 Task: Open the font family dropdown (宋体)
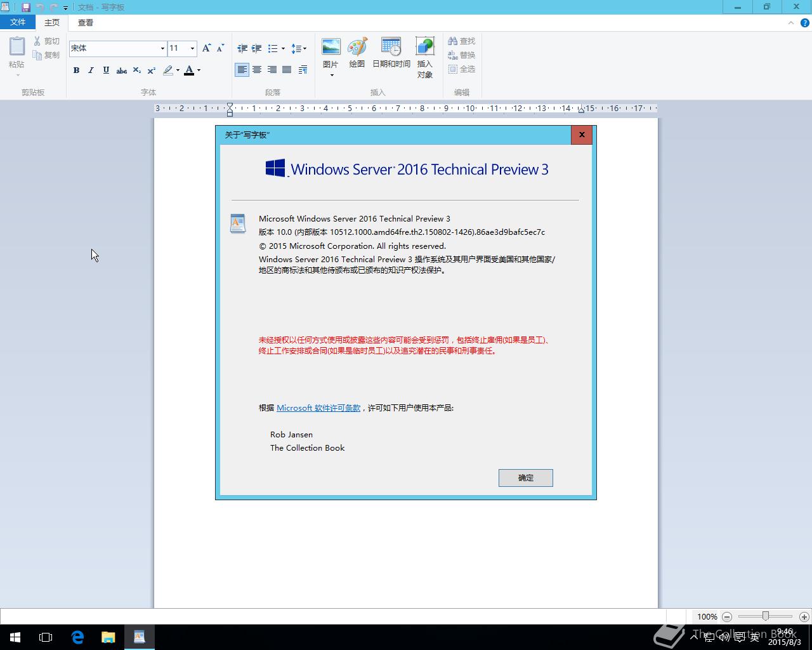click(x=162, y=48)
